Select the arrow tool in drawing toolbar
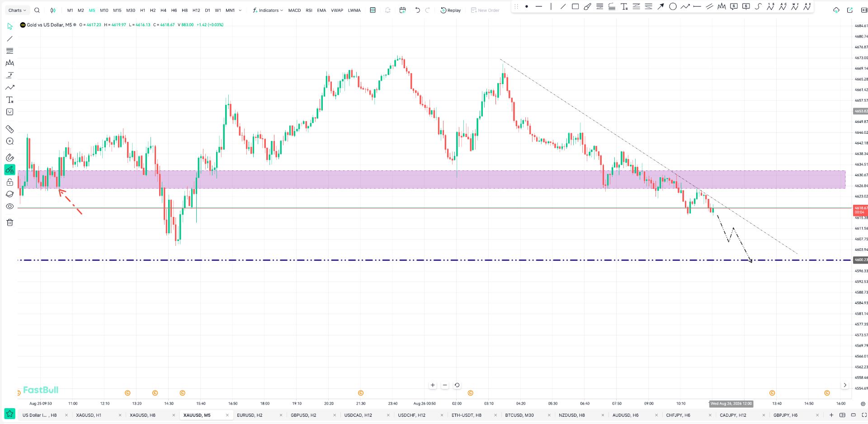The image size is (868, 424). click(660, 6)
